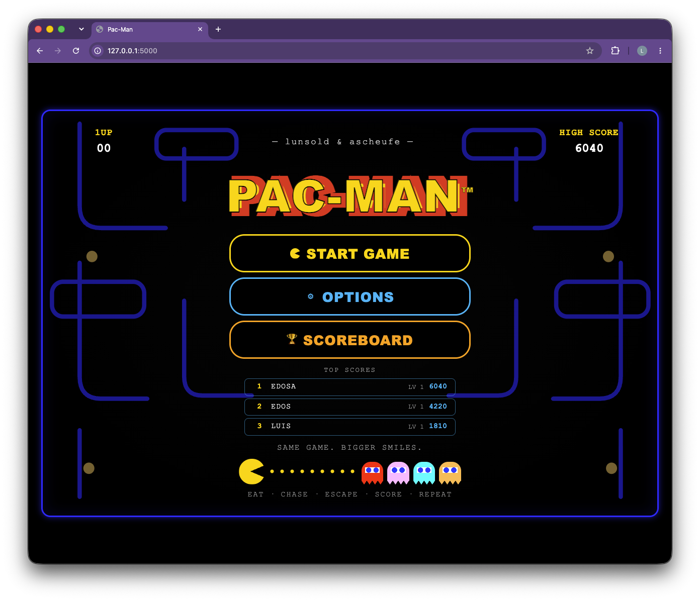View site information icon in address bar
The width and height of the screenshot is (700, 601).
tap(98, 51)
